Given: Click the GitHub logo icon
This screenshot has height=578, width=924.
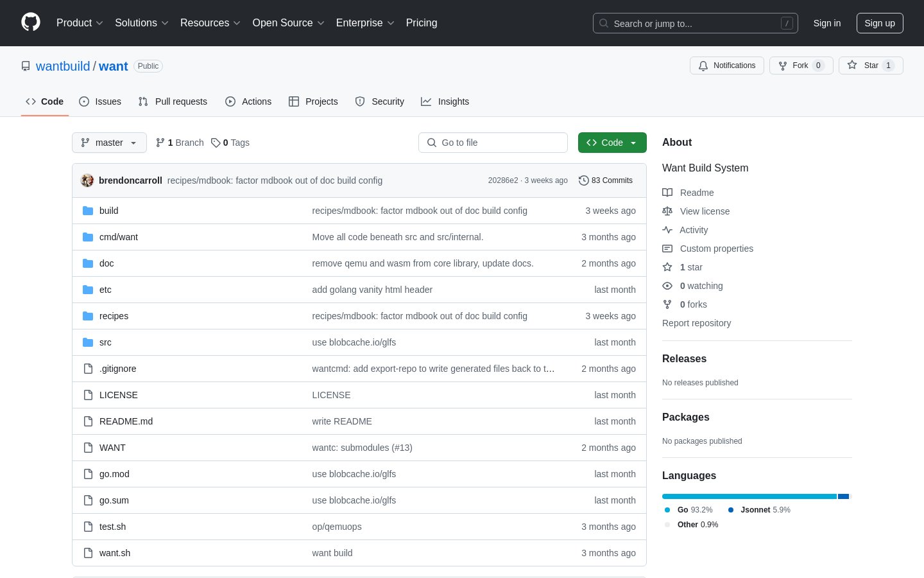Looking at the screenshot, I should (x=31, y=22).
